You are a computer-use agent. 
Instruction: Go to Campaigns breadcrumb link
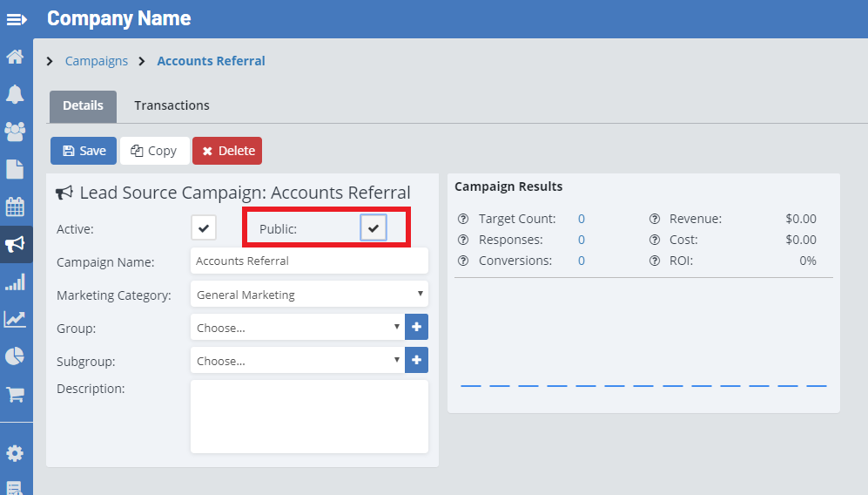[x=96, y=61]
